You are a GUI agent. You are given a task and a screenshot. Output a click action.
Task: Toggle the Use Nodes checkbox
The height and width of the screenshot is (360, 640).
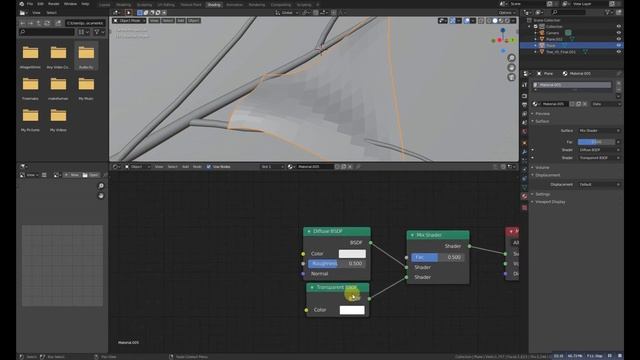[209, 167]
